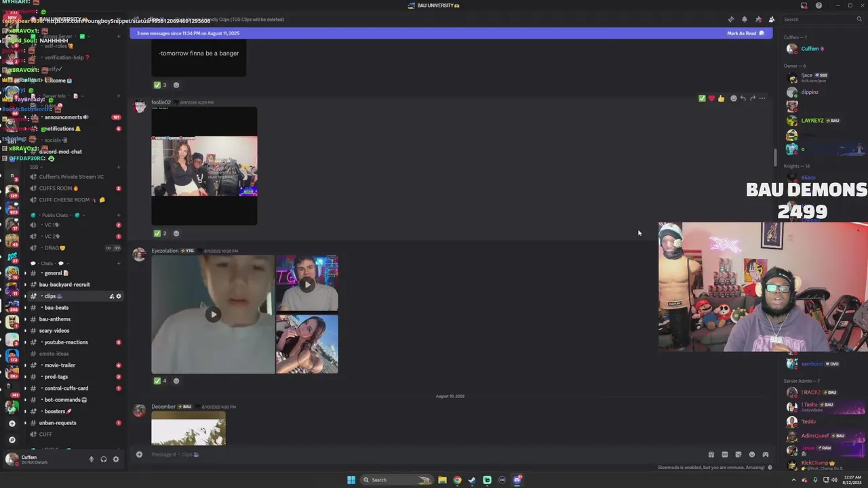Screen dimensions: 868x488
Task: Open foolie02's clip thumbnail
Action: 204,166
